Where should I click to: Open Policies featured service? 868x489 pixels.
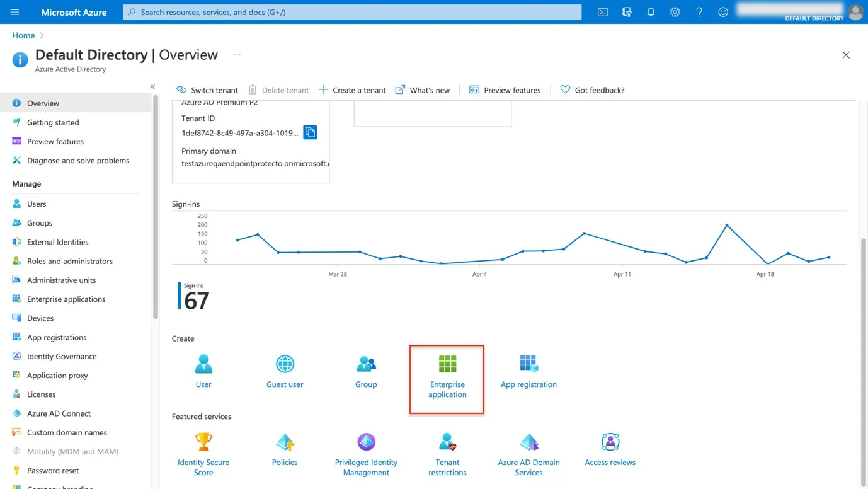(285, 449)
